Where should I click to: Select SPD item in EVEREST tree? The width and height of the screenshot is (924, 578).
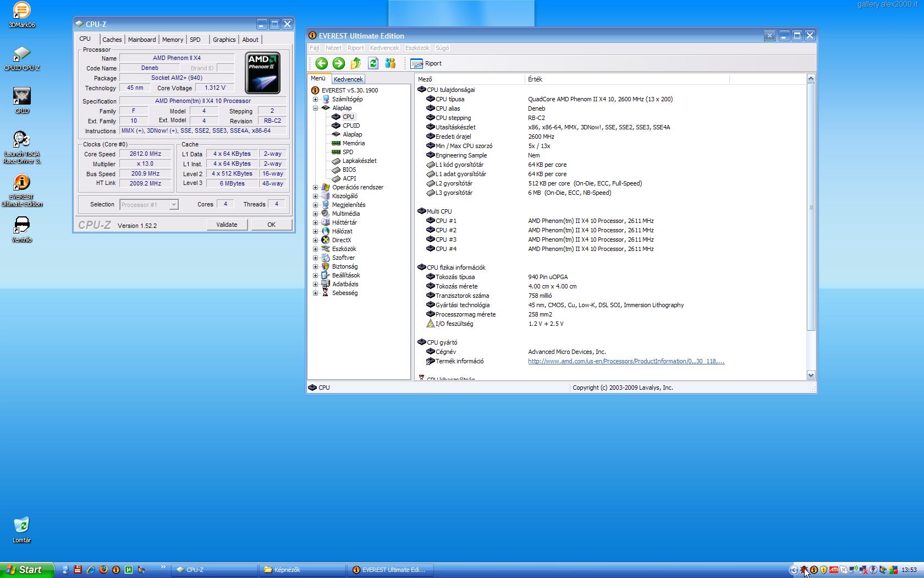(x=348, y=152)
